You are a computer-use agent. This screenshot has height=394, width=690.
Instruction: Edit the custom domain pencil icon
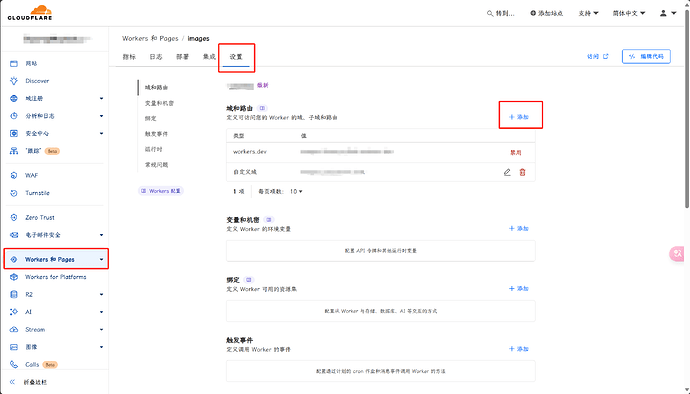pyautogui.click(x=507, y=172)
